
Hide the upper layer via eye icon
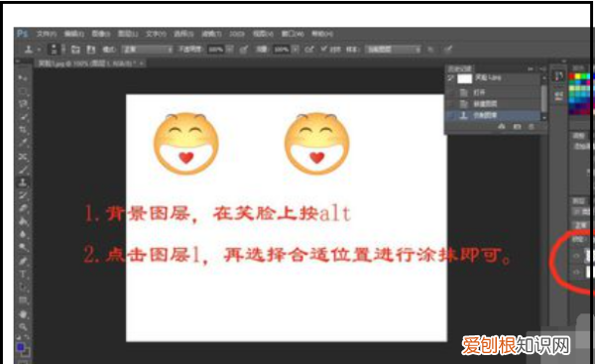(576, 256)
